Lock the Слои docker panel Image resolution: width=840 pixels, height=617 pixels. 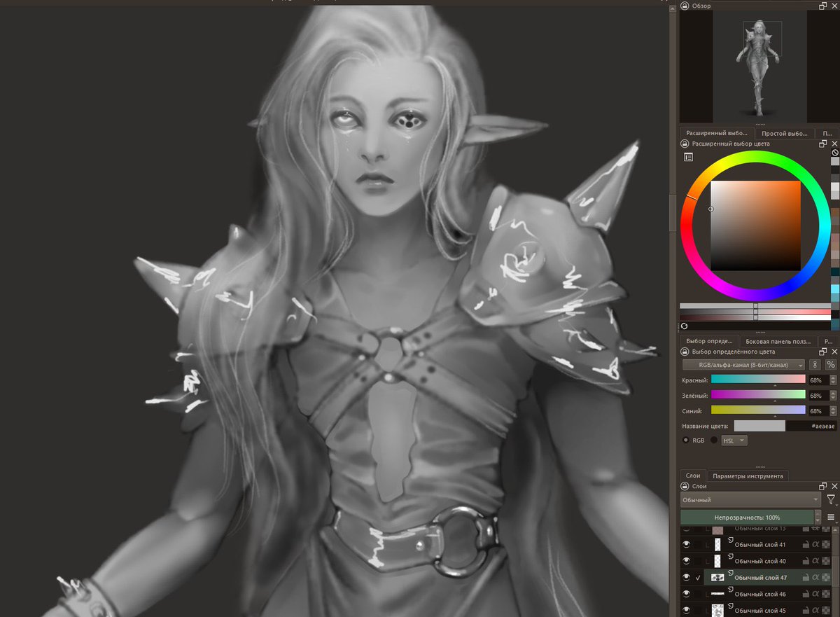click(x=685, y=486)
